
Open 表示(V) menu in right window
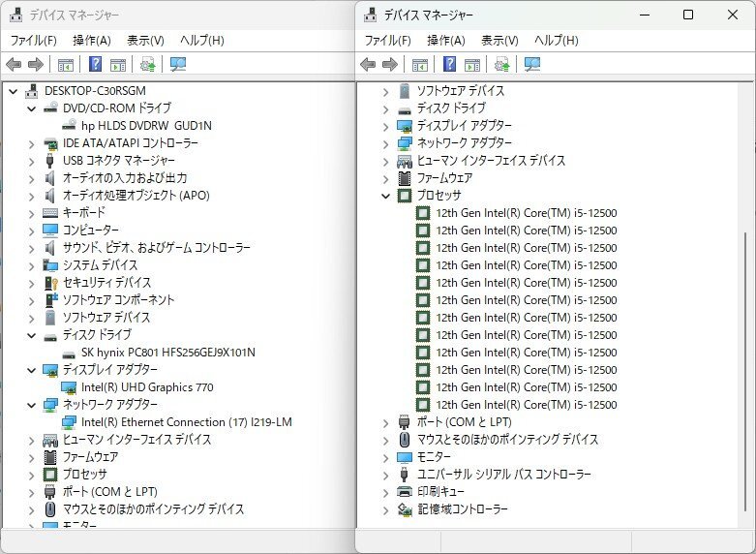click(x=499, y=40)
